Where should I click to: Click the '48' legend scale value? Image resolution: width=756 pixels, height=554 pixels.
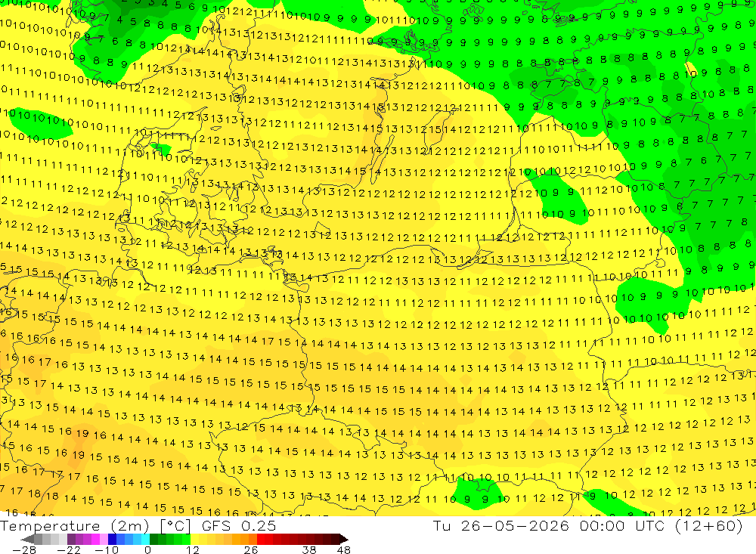tap(344, 549)
